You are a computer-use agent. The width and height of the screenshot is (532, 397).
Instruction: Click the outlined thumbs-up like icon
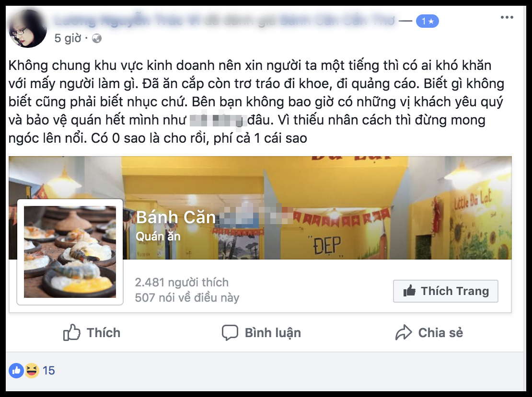click(x=71, y=332)
